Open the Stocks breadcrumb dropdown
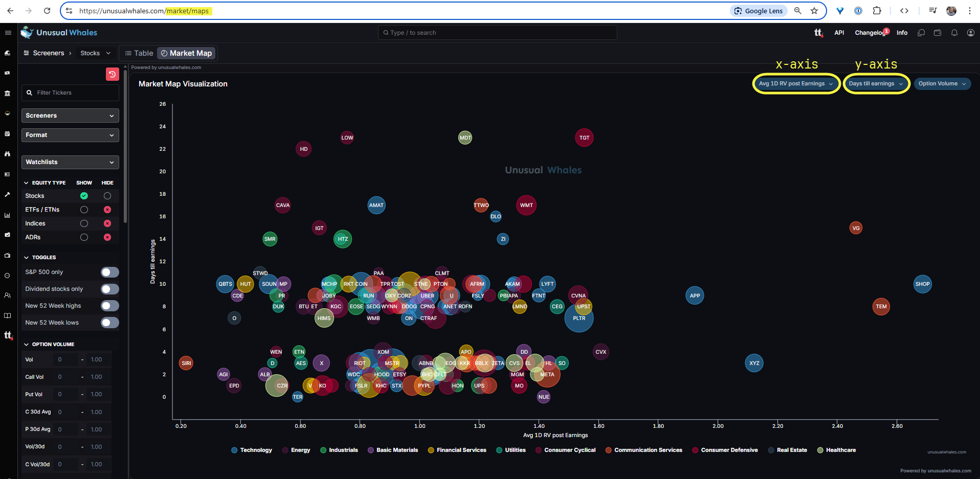The height and width of the screenshot is (479, 980). [x=95, y=53]
